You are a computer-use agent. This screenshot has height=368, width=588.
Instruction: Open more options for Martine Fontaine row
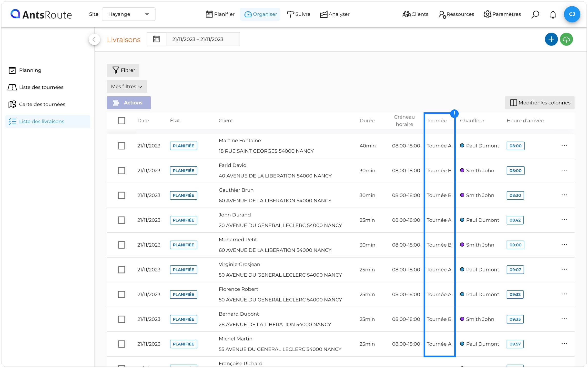[564, 145]
